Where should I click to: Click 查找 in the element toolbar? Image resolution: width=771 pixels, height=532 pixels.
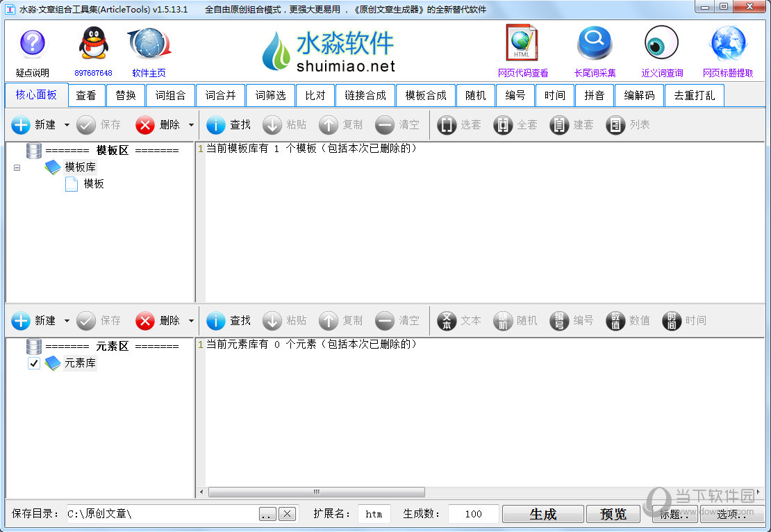[x=229, y=321]
